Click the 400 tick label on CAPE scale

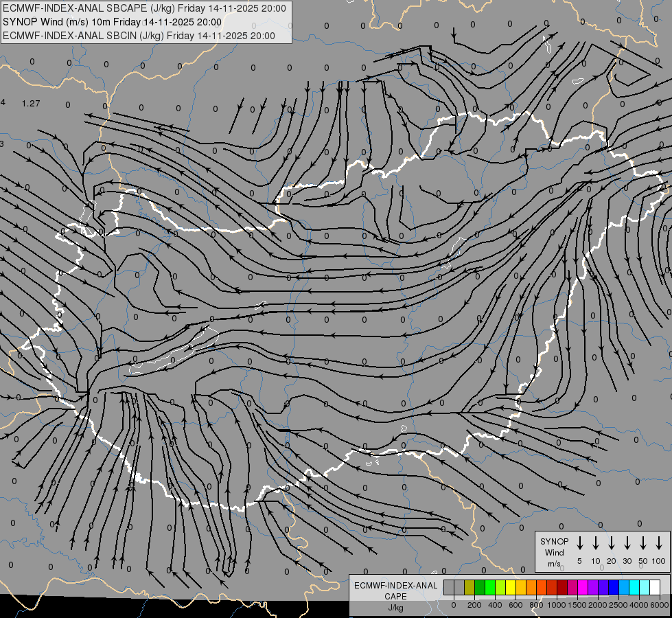(x=495, y=605)
